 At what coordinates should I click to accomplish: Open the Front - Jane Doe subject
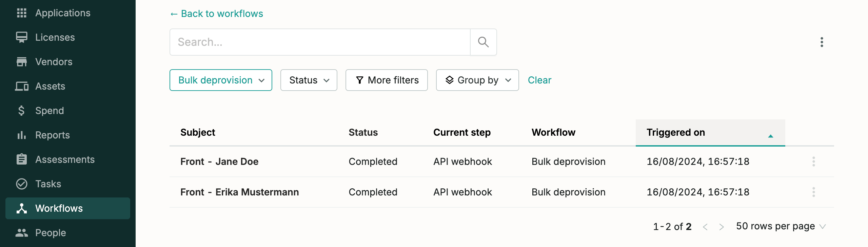[x=219, y=161]
